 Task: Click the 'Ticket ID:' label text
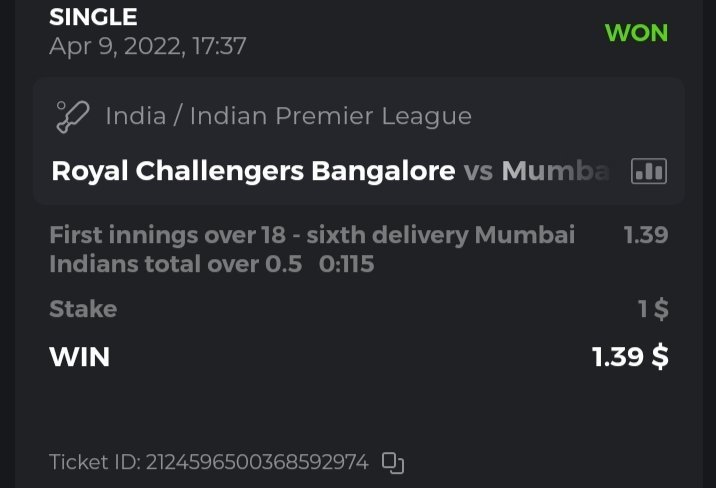tap(95, 463)
